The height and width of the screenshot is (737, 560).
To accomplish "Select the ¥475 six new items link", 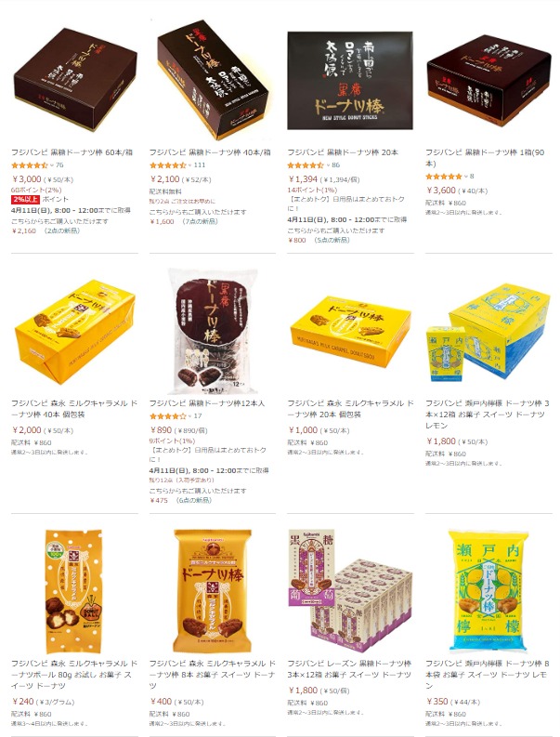I will point(180,501).
